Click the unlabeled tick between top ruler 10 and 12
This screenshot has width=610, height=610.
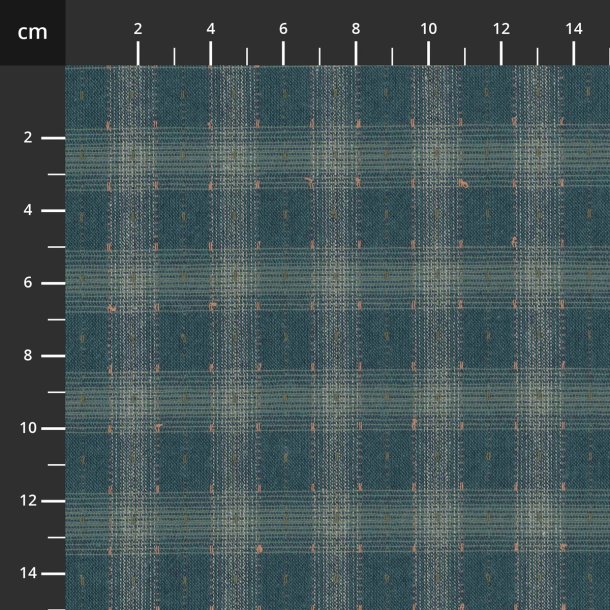465,56
